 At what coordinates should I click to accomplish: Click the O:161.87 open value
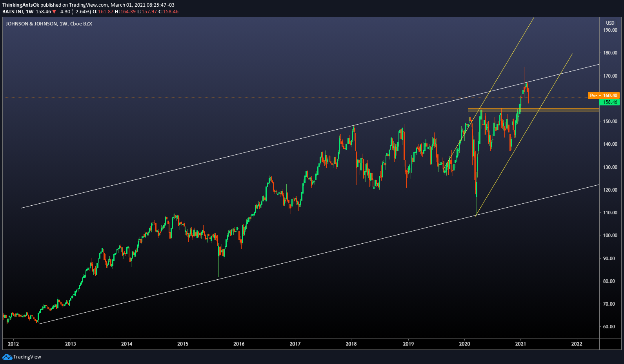(x=103, y=12)
